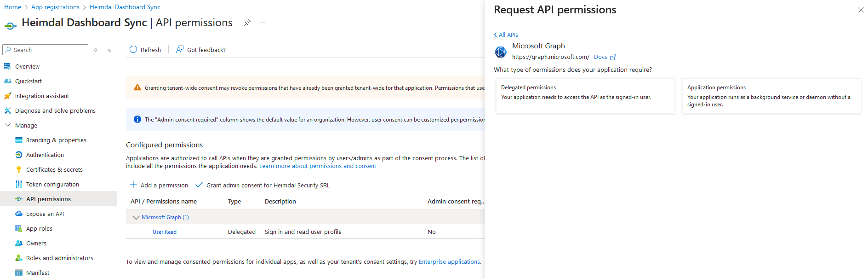Open the User.Read permission link
Screen dimensions: 868x279
[x=165, y=232]
